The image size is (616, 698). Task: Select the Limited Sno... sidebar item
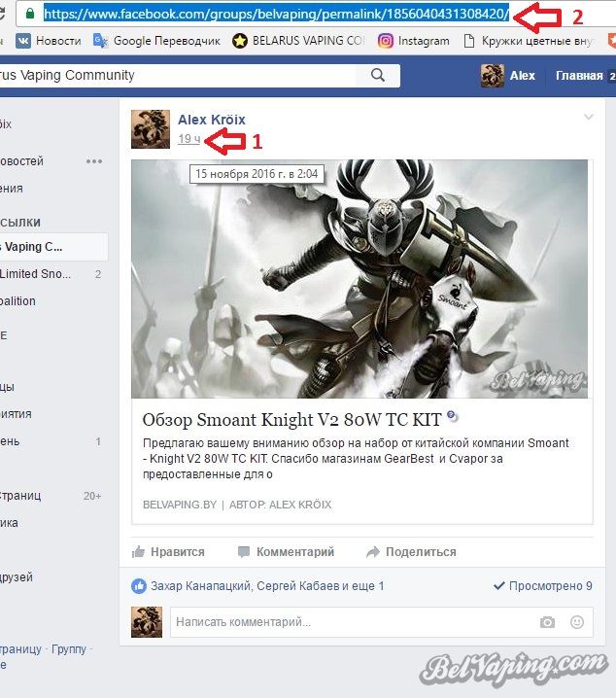click(51, 274)
